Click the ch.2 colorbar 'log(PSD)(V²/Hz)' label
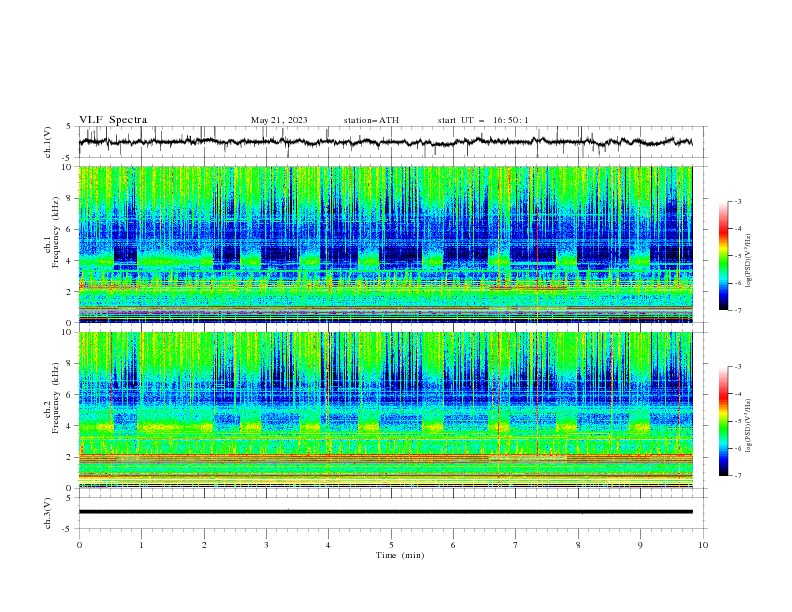 click(x=748, y=426)
